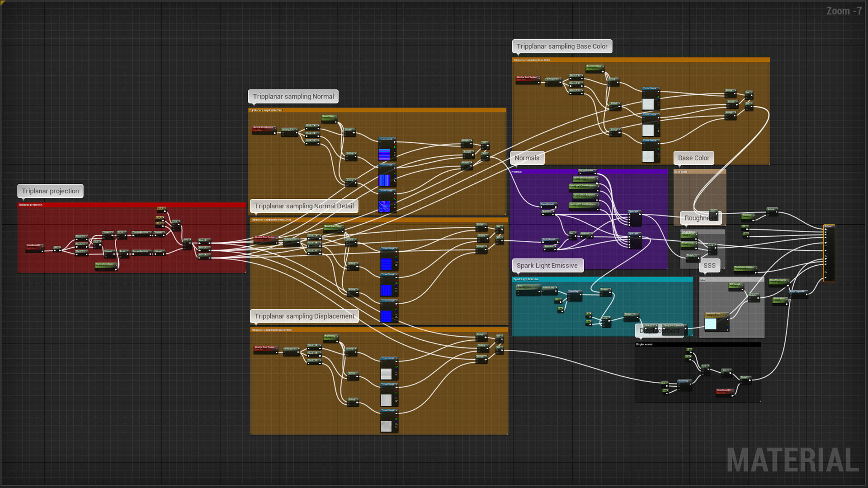Select the Tripplanar sampling Base Color bubble
This screenshot has width=868, height=488.
coord(562,47)
